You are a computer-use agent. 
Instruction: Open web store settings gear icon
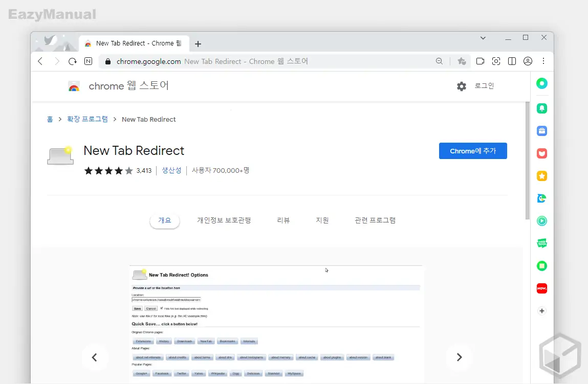pos(462,86)
